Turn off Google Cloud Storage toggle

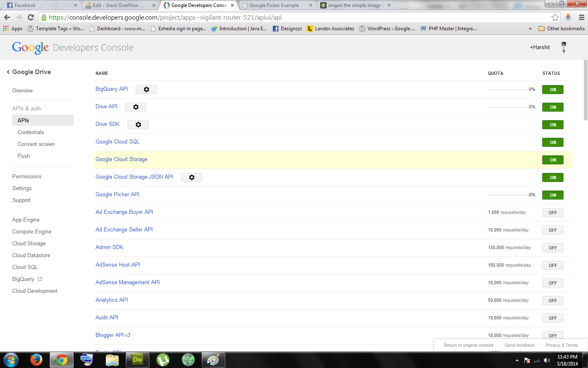[553, 160]
